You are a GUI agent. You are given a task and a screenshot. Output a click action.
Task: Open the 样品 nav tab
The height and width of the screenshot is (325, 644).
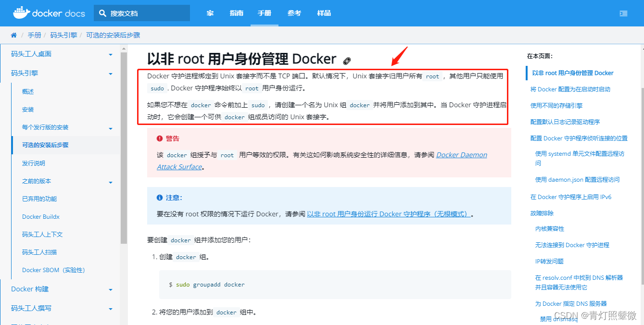(x=324, y=13)
